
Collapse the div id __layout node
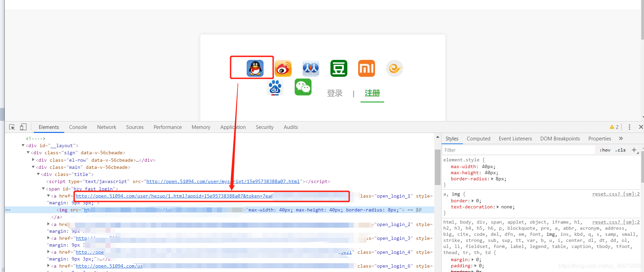coord(23,145)
